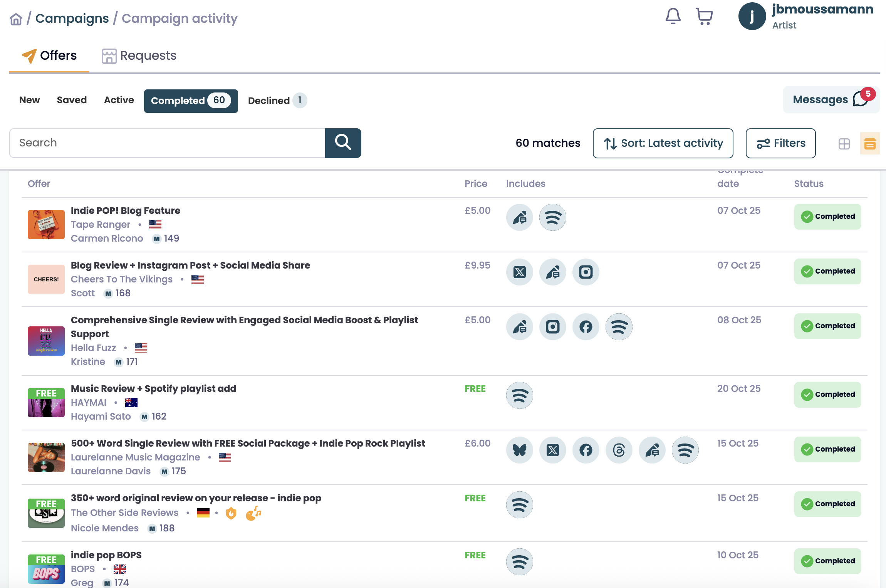
Task: Click Bluesky butterfly icon in Laurelanne row
Action: (x=519, y=450)
